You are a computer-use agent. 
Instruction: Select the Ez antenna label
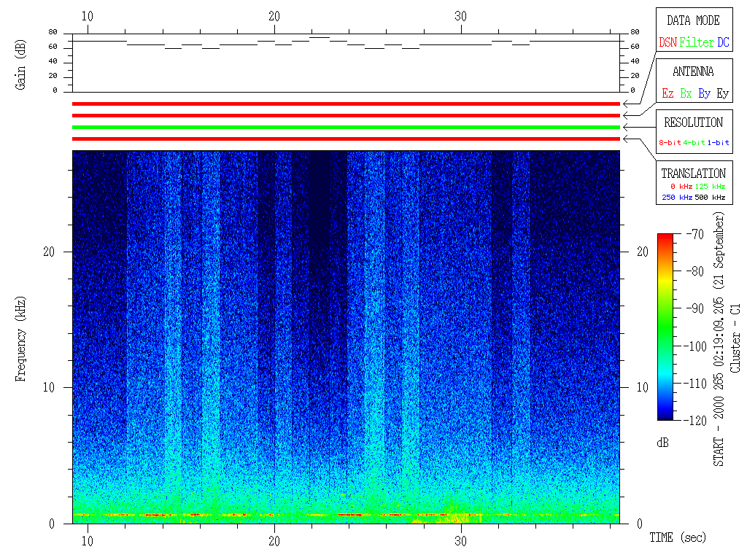click(667, 94)
